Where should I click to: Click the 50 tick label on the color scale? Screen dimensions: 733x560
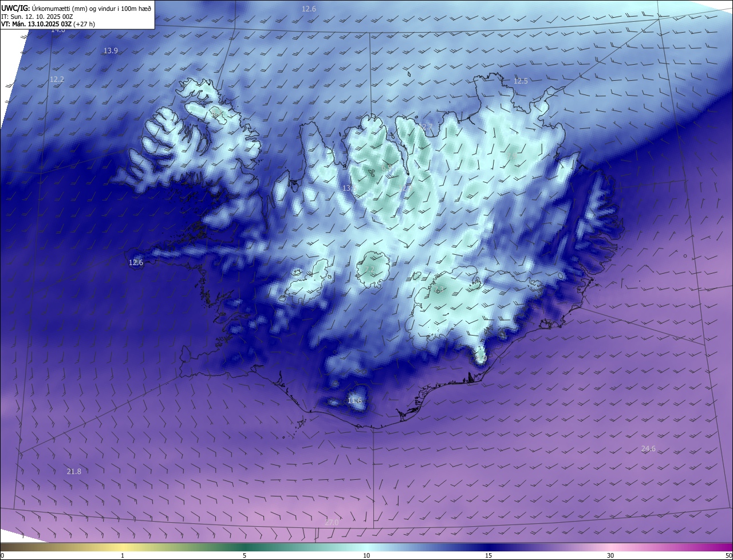pyautogui.click(x=728, y=556)
